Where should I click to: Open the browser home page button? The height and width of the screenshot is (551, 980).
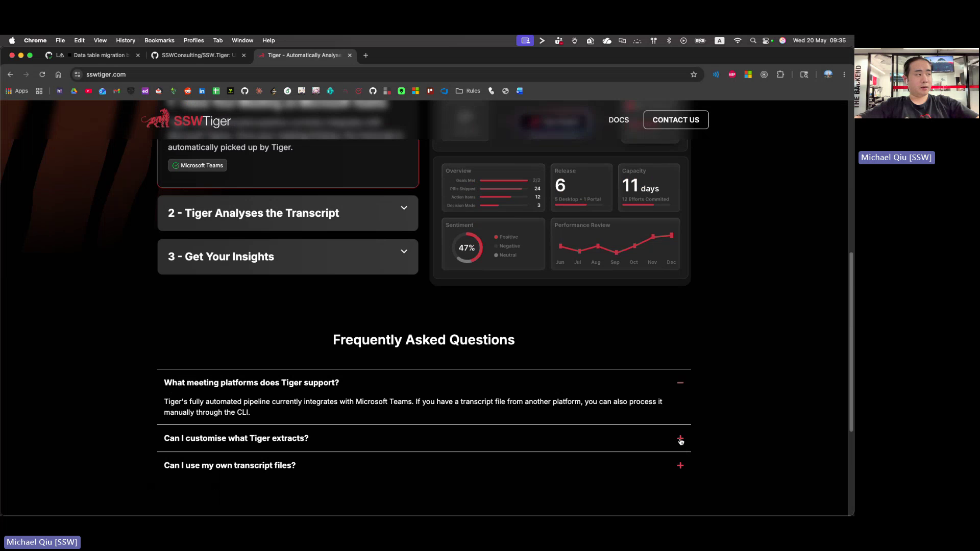(x=58, y=74)
